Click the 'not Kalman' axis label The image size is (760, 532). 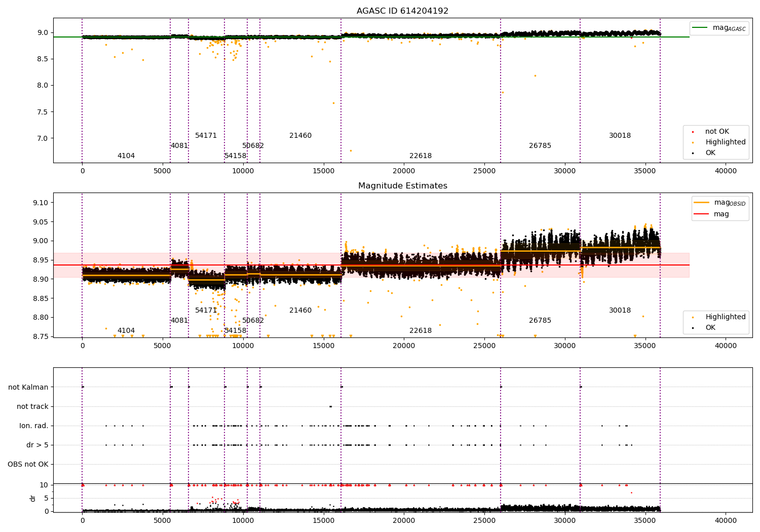[x=28, y=388]
